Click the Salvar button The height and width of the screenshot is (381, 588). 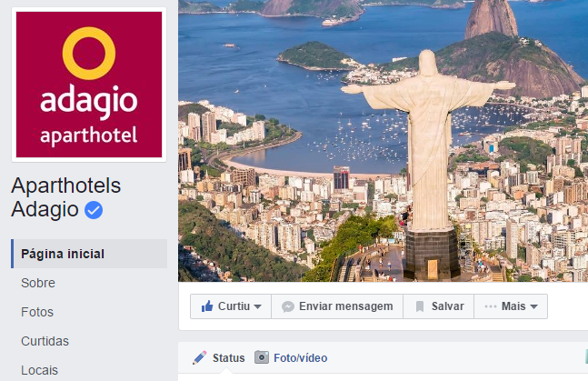439,306
